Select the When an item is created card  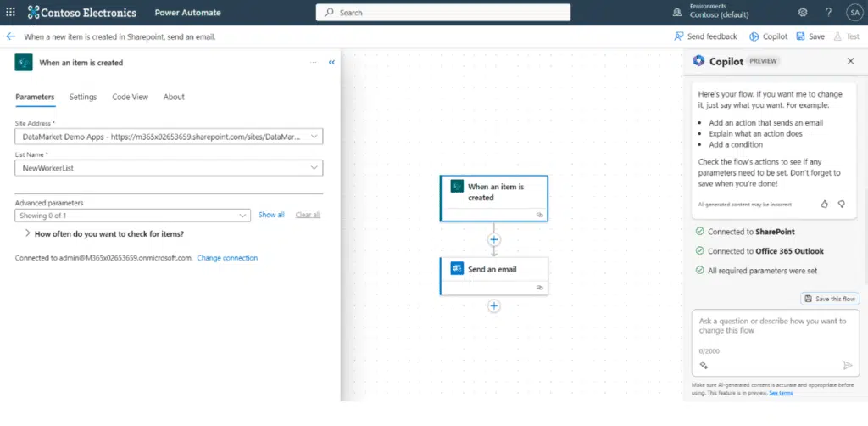(x=494, y=199)
